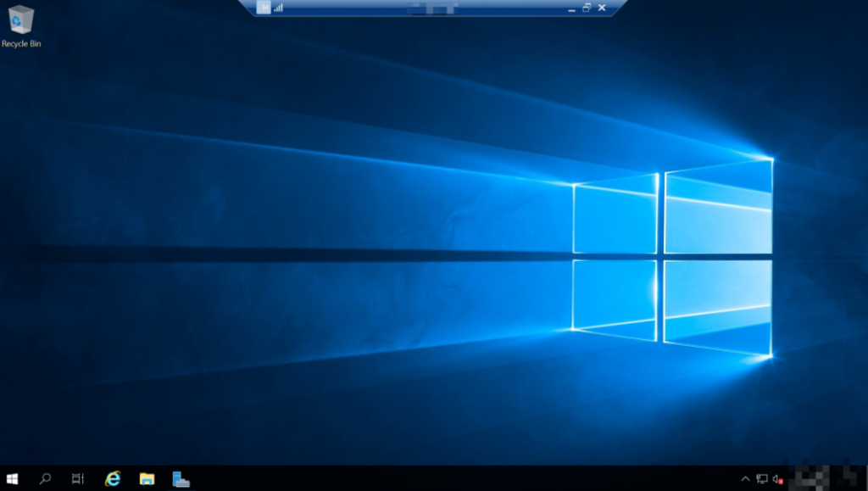Open Server Manager from the taskbar
Image resolution: width=868 pixels, height=491 pixels.
click(181, 479)
